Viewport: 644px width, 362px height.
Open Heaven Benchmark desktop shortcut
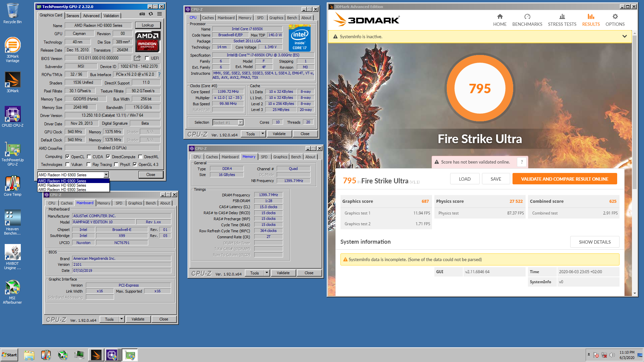12,222
